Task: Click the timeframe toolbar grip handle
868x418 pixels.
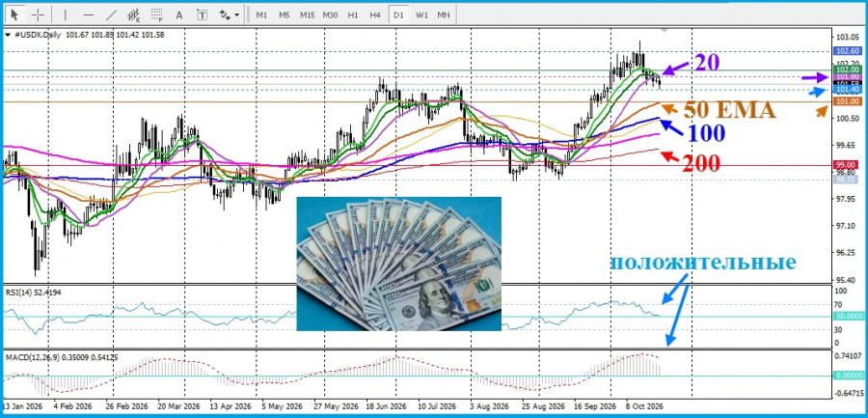Action: pos(249,15)
